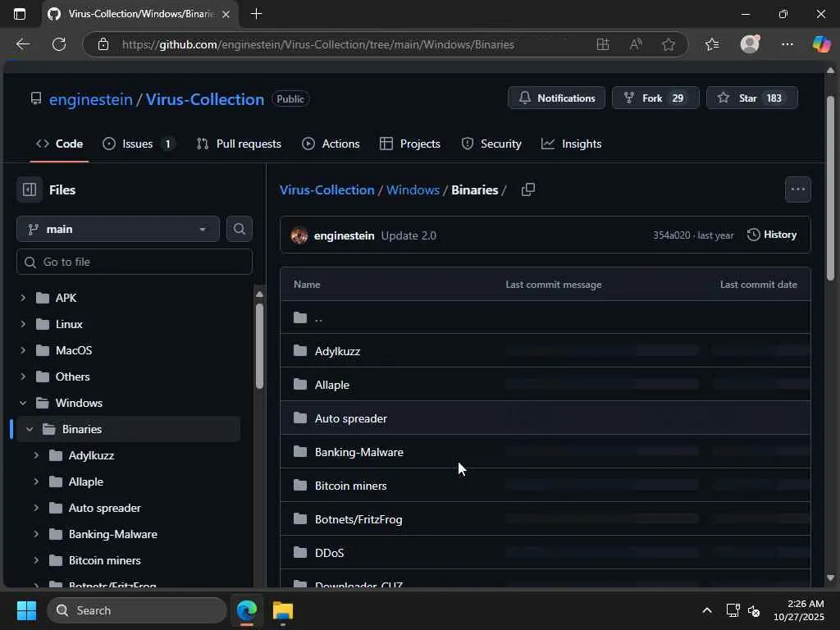This screenshot has width=840, height=630.
Task: Expand the Linux folder in the tree
Action: point(22,324)
